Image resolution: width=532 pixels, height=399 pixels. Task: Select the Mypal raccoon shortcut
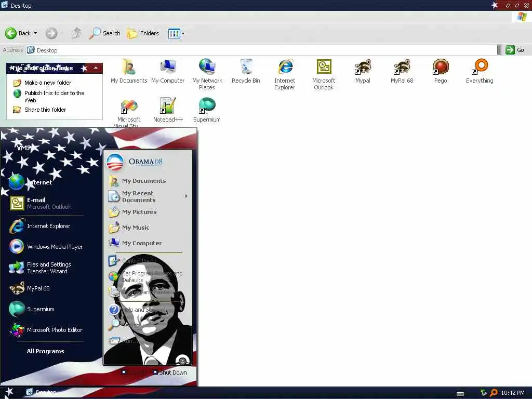363,71
